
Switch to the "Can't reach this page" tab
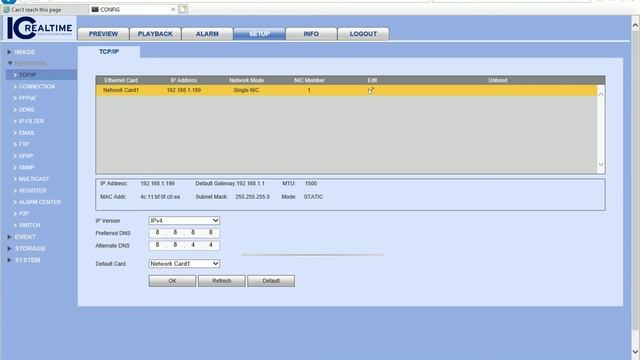(36, 9)
